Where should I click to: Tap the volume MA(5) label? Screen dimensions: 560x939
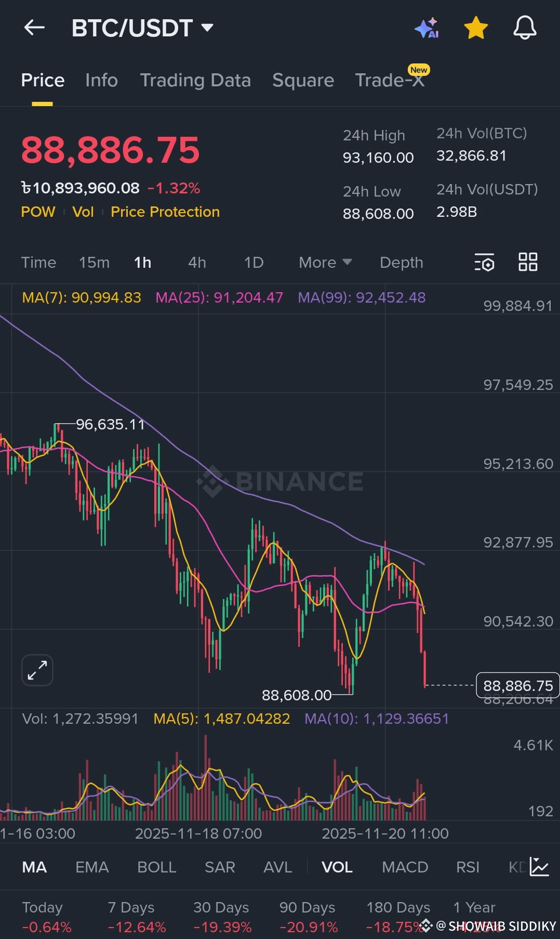click(222, 719)
